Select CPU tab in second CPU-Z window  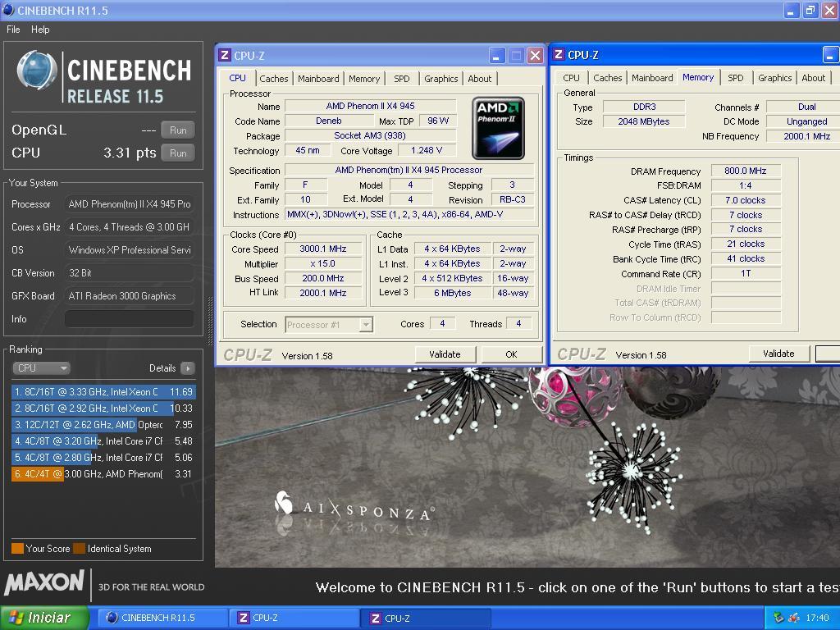pos(571,78)
